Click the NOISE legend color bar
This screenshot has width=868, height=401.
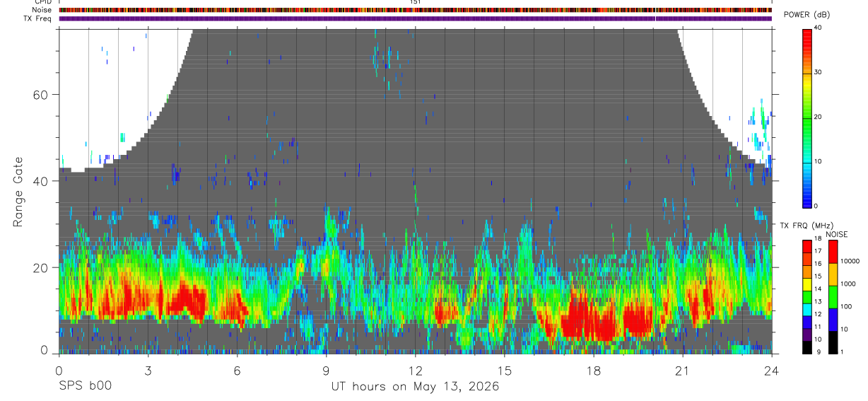[833, 296]
